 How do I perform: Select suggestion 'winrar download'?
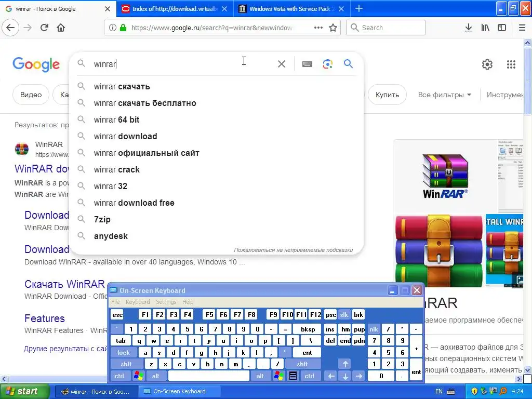click(216, 137)
